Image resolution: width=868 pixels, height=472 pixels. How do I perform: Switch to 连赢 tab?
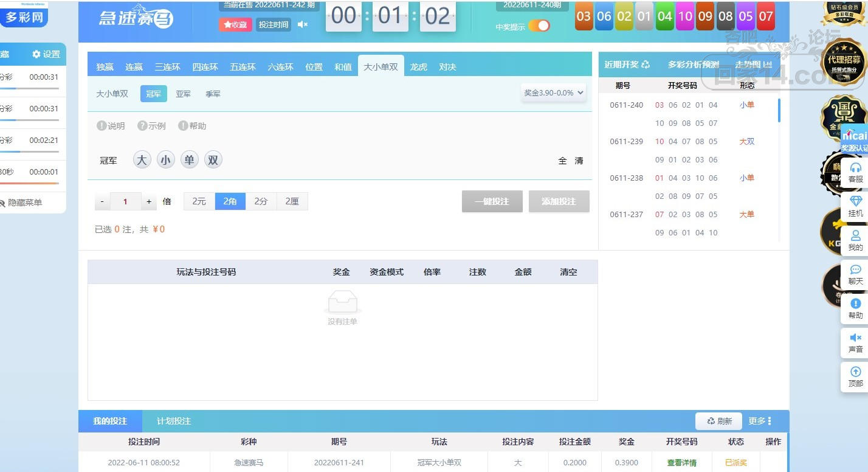pos(134,67)
